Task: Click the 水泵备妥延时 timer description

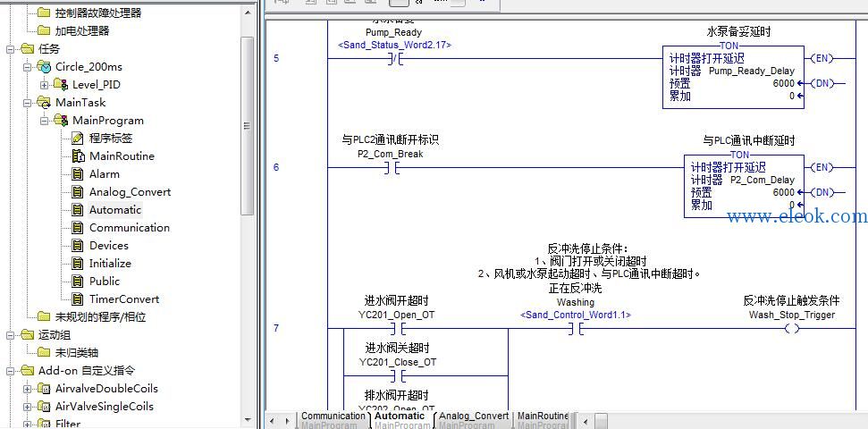Action: pos(738,31)
